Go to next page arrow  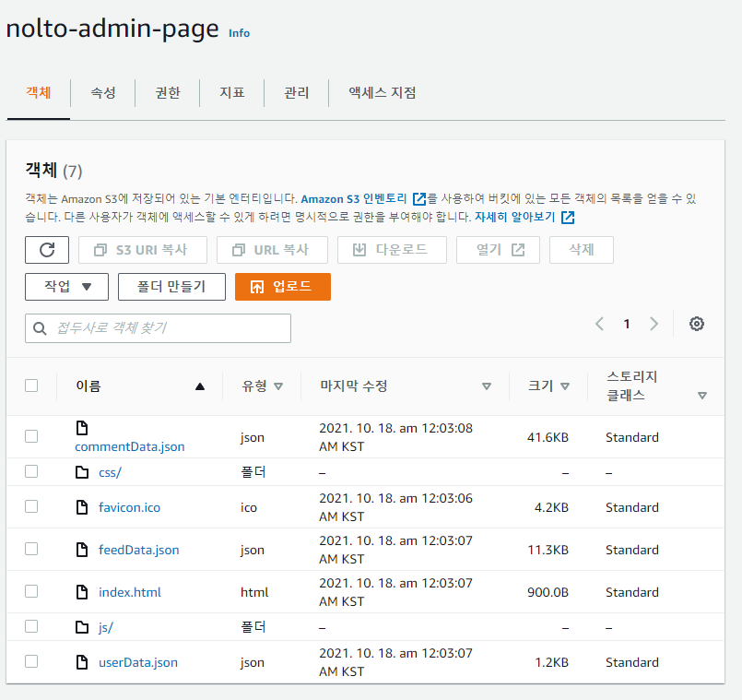(x=654, y=324)
